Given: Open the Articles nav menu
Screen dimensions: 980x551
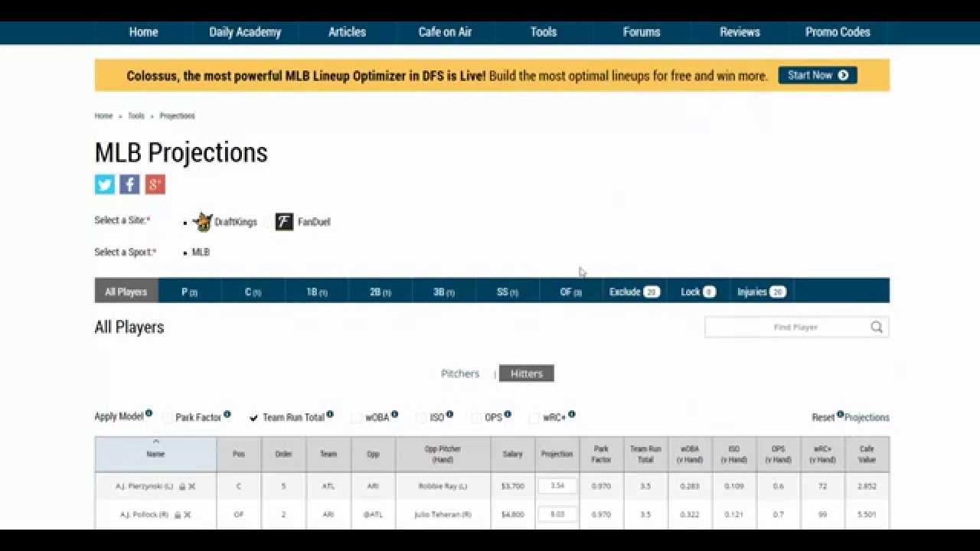Looking at the screenshot, I should pyautogui.click(x=347, y=32).
